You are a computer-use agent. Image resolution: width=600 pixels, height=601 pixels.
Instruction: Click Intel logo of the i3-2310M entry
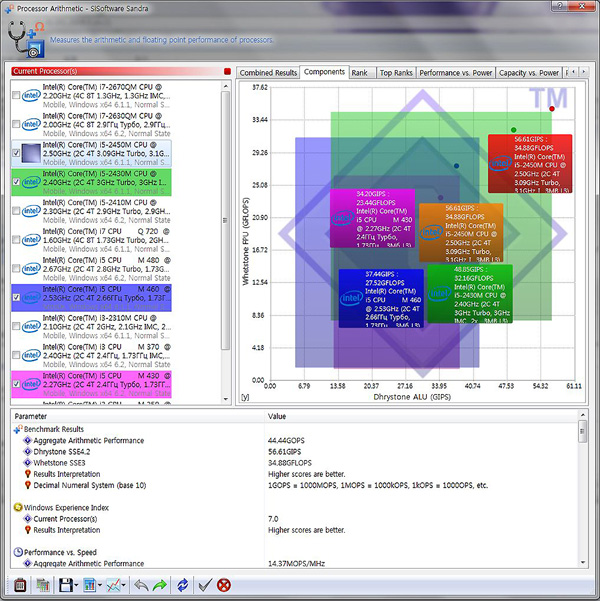[x=31, y=327]
